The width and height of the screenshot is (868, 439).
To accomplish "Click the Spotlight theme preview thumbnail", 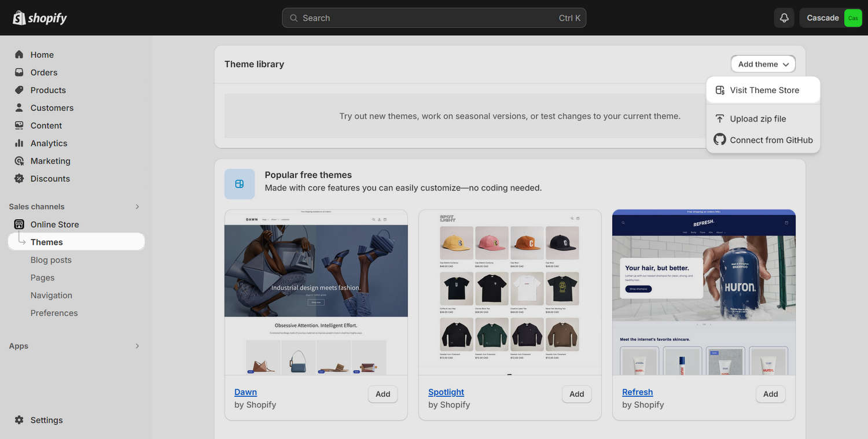I will (x=510, y=292).
